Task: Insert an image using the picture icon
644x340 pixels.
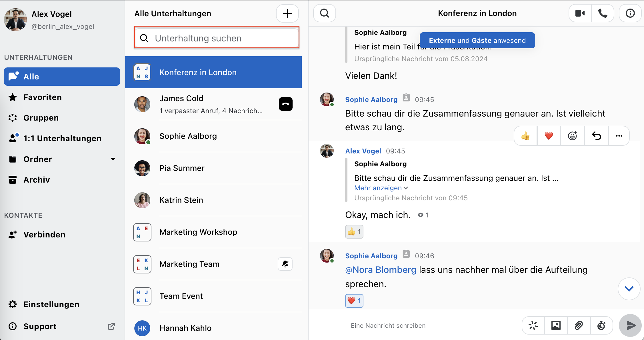Action: tap(556, 325)
